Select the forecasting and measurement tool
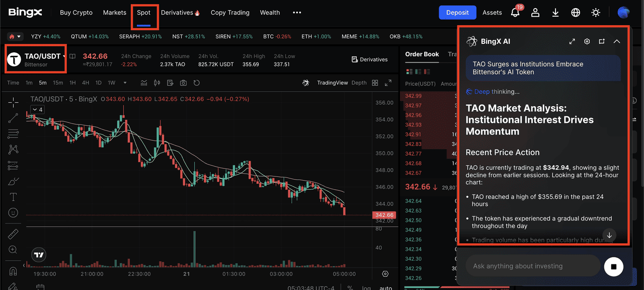The height and width of the screenshot is (290, 644). pyautogui.click(x=14, y=165)
